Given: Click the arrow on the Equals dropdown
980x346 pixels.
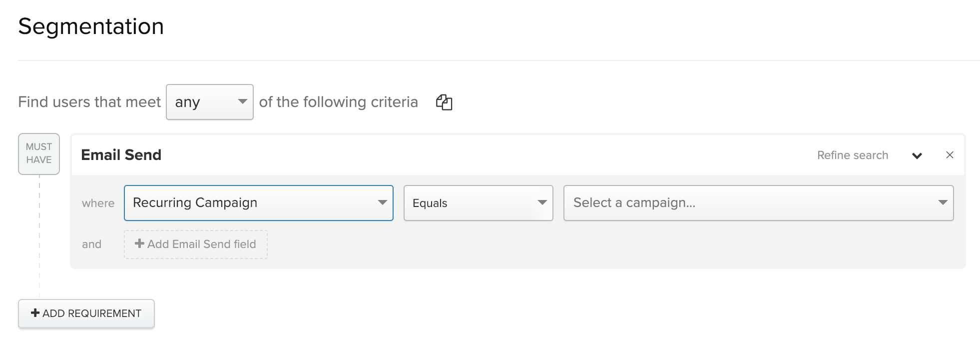Looking at the screenshot, I should point(542,202).
